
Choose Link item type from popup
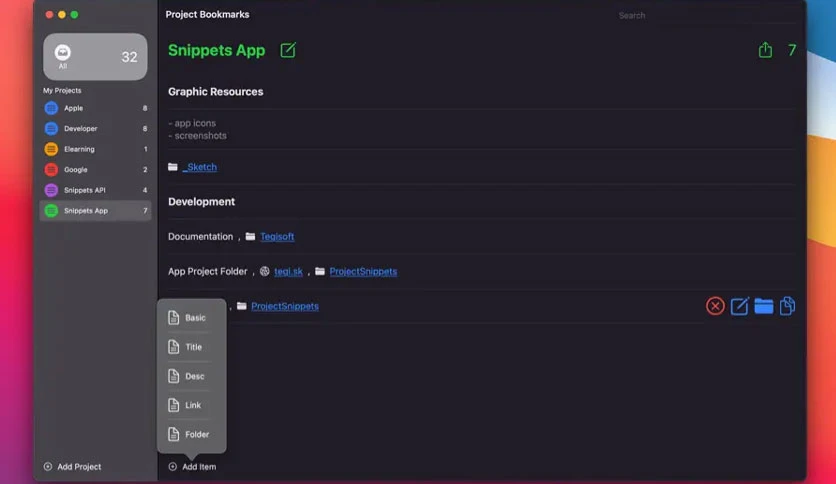pyautogui.click(x=191, y=405)
